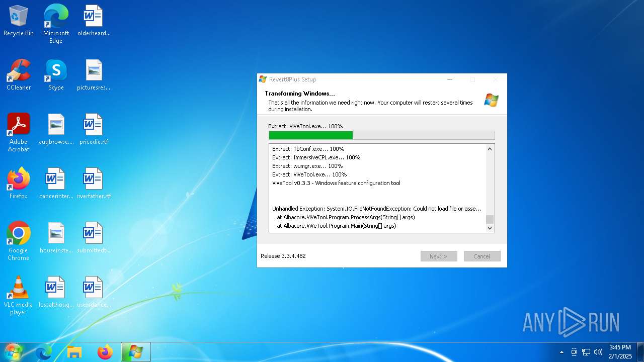Launch Skype from the desktop
Viewport: 644px width, 362px height.
click(x=56, y=75)
